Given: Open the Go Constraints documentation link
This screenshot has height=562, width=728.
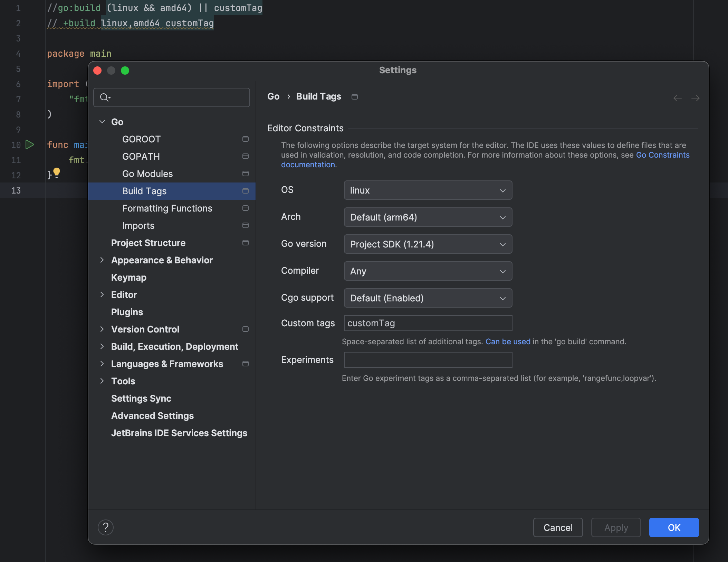Looking at the screenshot, I should 662,155.
